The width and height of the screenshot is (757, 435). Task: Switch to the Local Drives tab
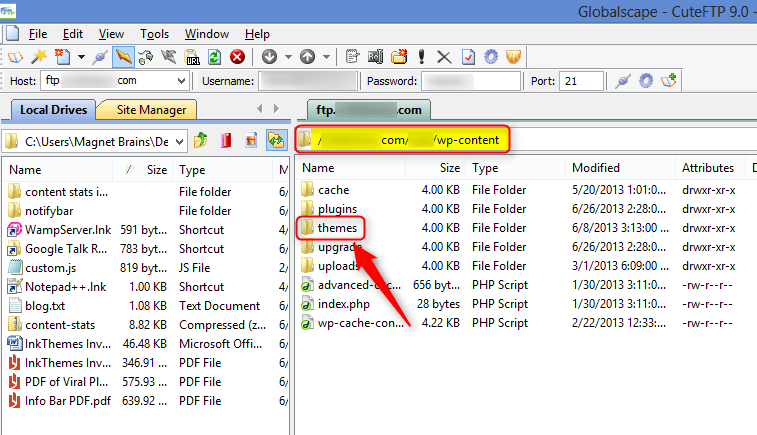53,110
